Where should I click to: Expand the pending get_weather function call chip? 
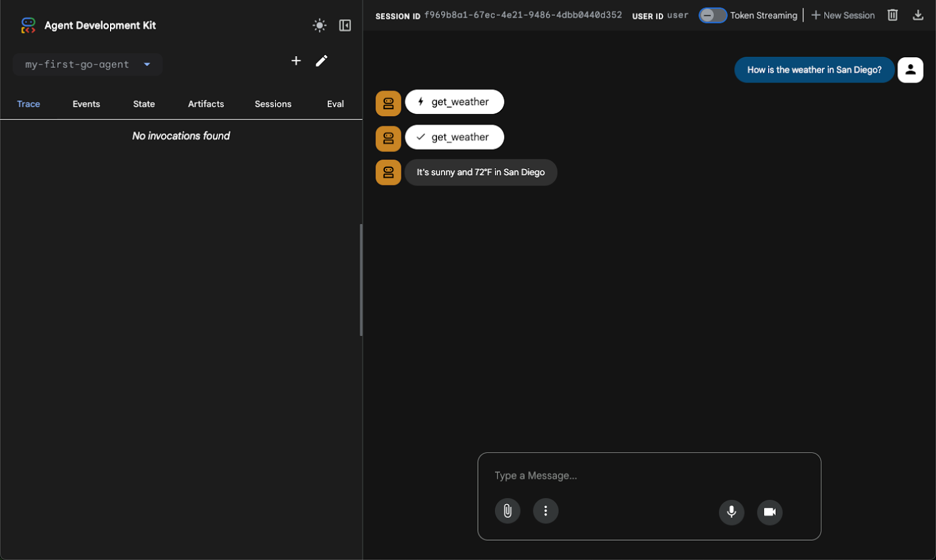click(x=454, y=102)
